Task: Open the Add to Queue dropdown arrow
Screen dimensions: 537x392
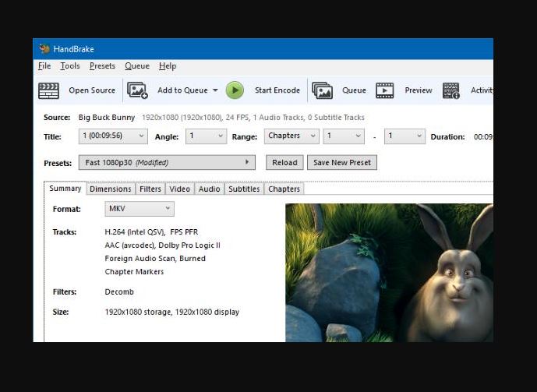Action: [x=215, y=90]
